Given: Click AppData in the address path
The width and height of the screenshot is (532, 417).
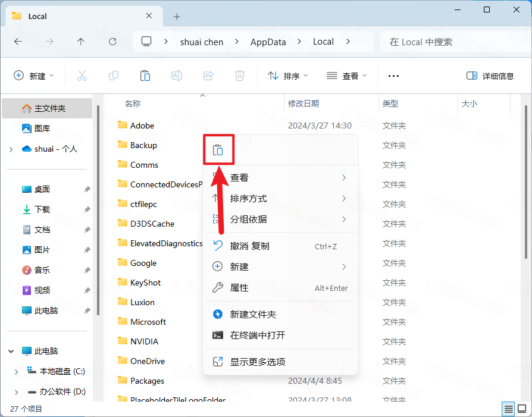Looking at the screenshot, I should [x=268, y=42].
